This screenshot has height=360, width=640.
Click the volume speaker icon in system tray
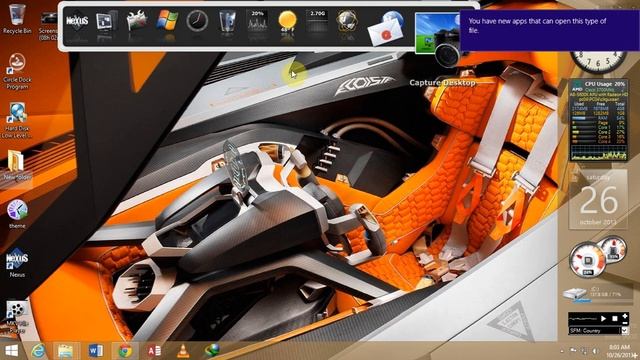[x=595, y=351]
